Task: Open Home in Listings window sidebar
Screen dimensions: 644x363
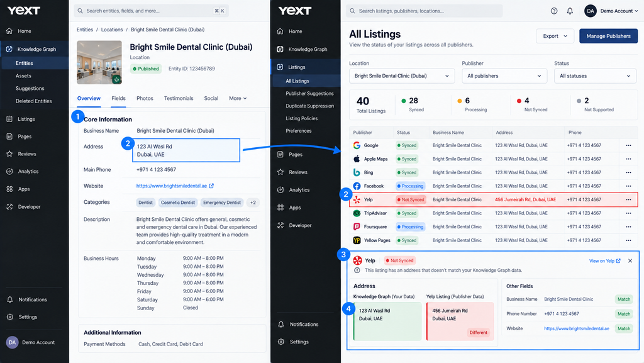Action: coord(290,31)
